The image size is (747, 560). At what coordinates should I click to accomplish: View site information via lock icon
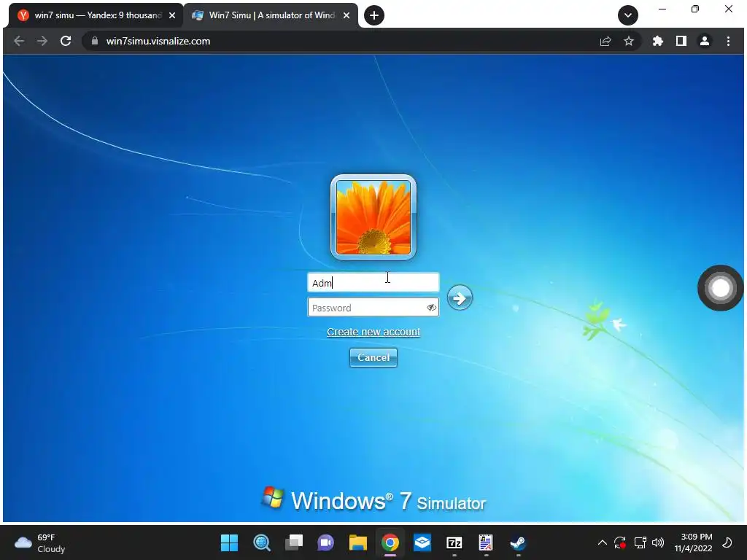[x=94, y=41]
